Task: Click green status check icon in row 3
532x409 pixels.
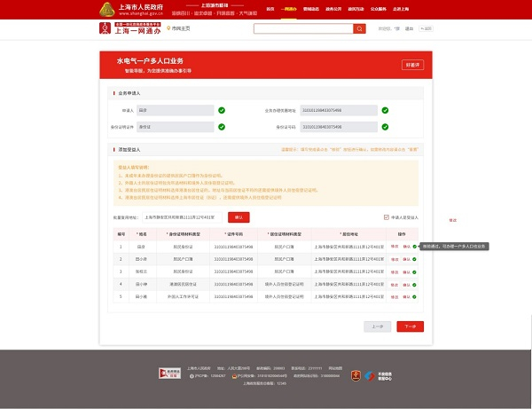Action: pos(415,272)
